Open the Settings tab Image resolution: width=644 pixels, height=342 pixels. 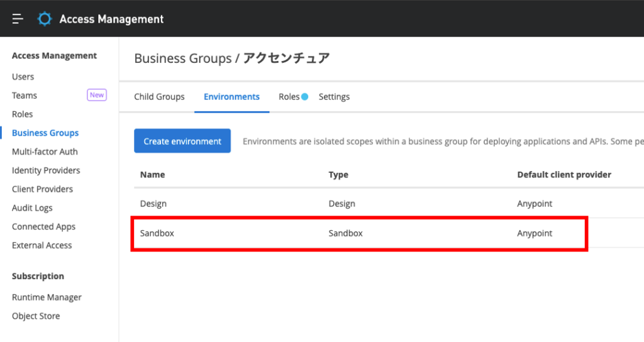click(x=334, y=97)
